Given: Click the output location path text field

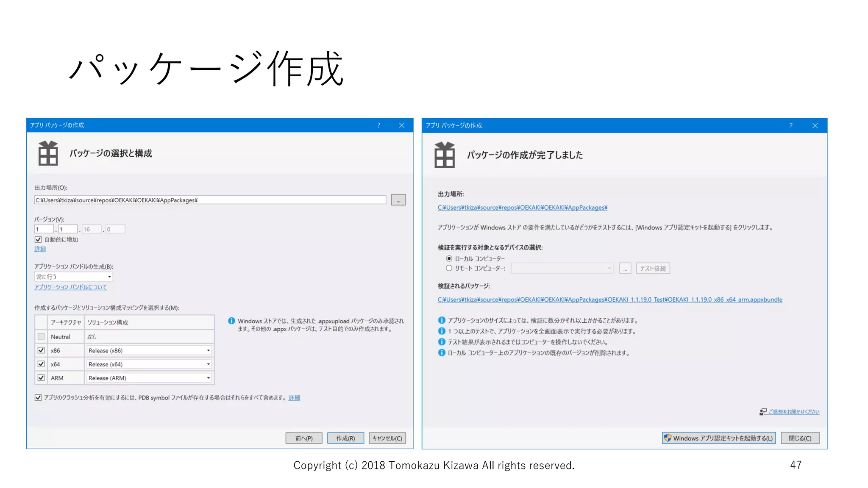Looking at the screenshot, I should pos(210,200).
